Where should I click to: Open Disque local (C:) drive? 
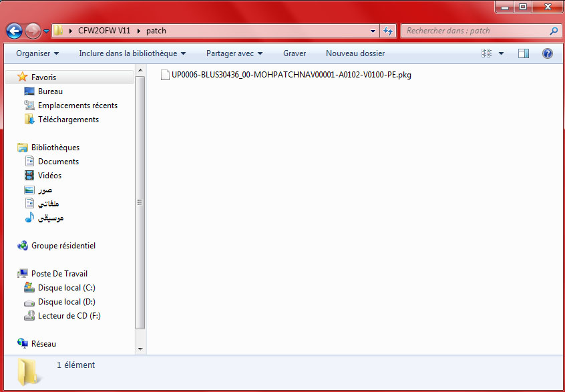66,288
